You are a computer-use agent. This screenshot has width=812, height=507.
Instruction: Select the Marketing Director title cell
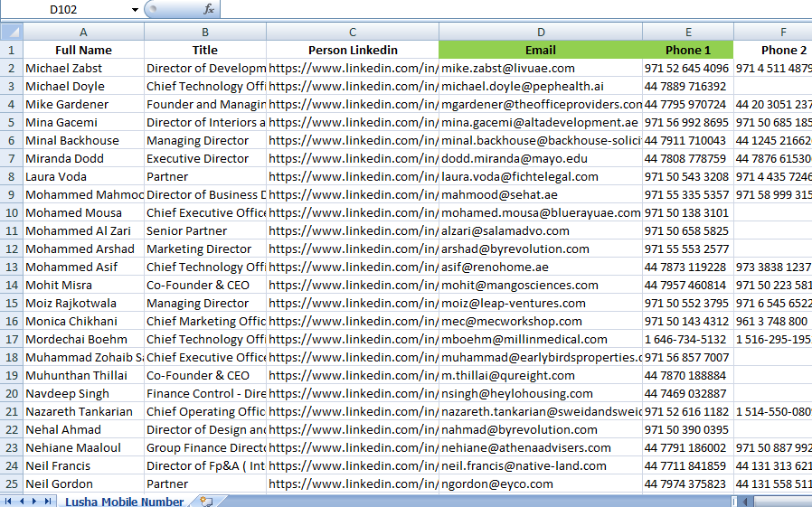(x=205, y=249)
